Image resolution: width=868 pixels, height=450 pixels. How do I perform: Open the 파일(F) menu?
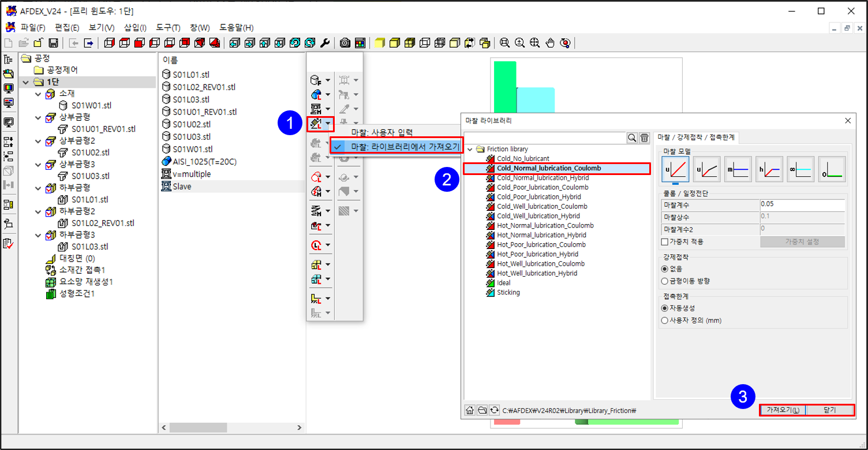[33, 28]
